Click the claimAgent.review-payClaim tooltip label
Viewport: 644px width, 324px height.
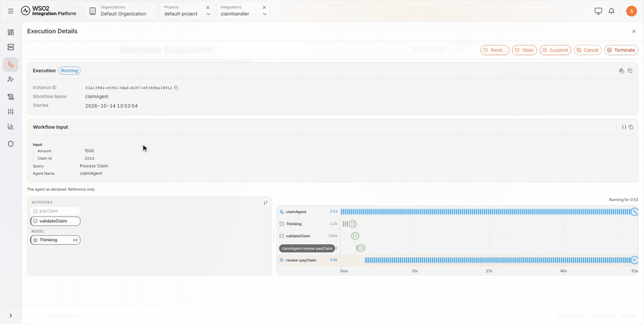(307, 248)
